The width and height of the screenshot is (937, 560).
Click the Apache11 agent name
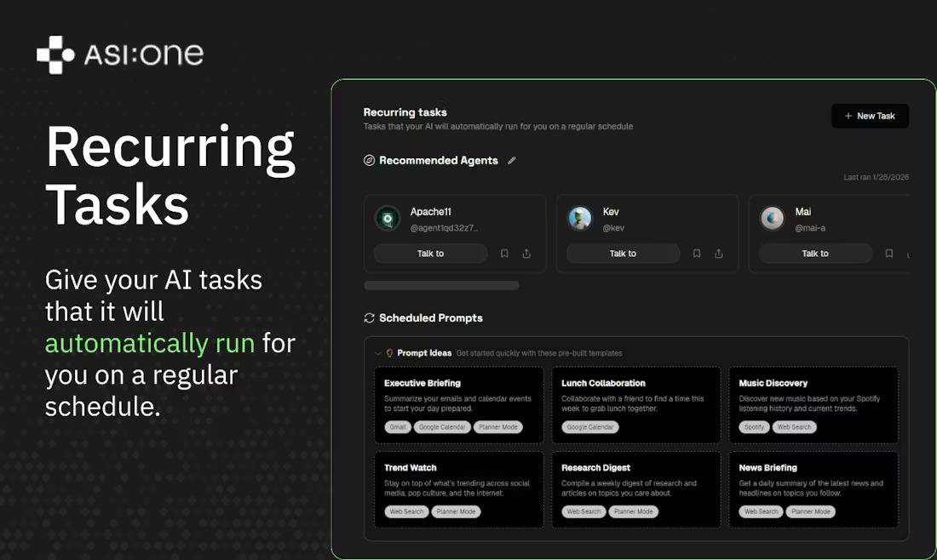click(x=430, y=212)
